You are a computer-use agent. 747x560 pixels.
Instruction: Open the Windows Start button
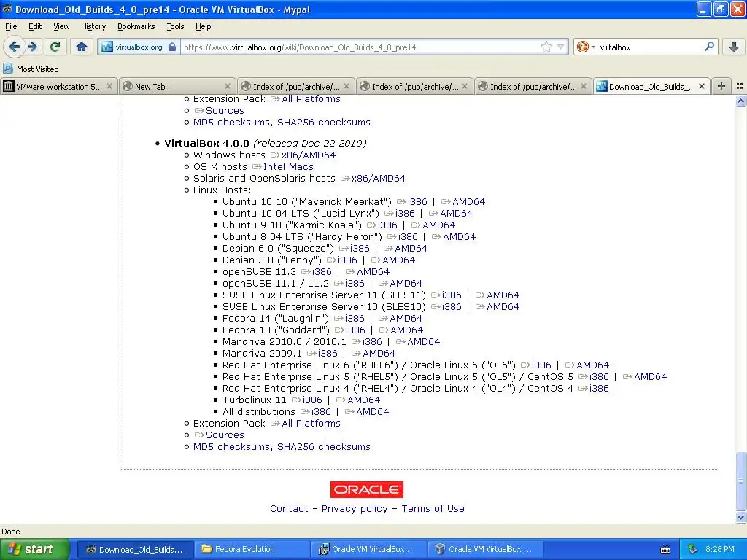pyautogui.click(x=35, y=550)
